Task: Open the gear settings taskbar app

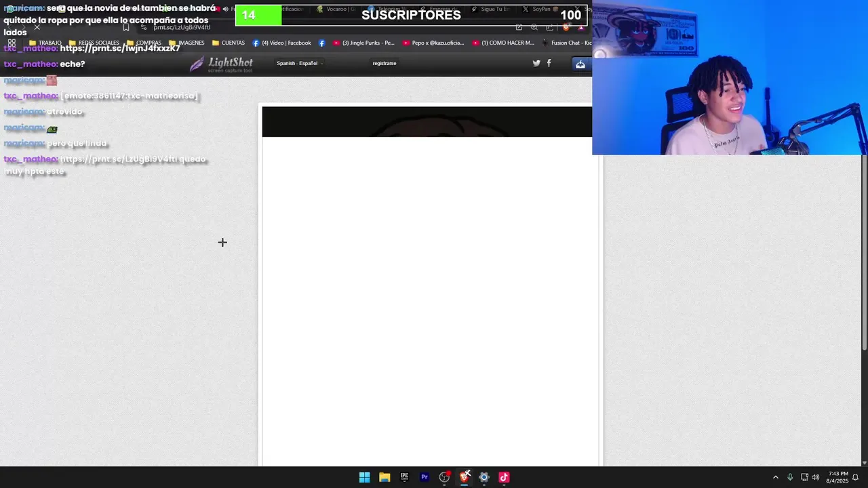Action: coord(484,477)
